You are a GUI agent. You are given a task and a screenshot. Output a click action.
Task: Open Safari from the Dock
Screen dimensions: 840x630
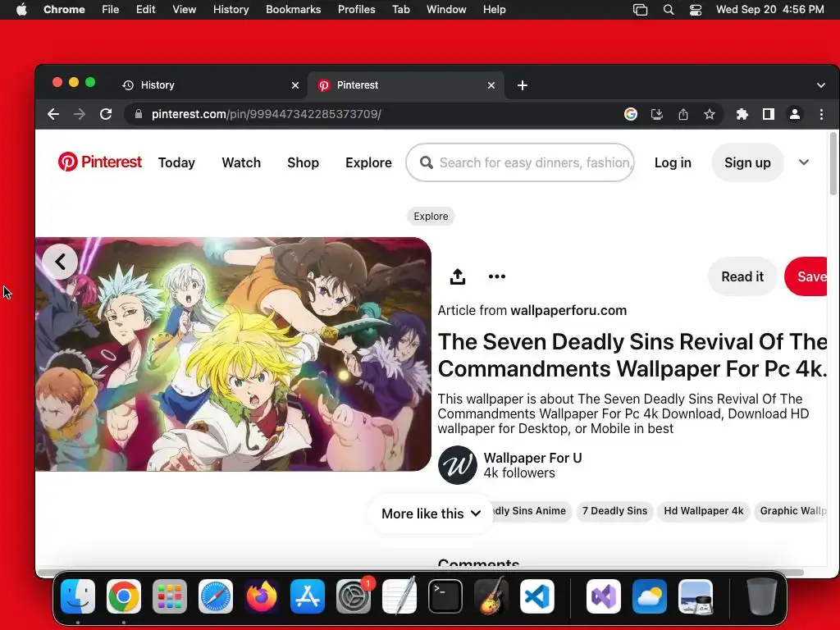pyautogui.click(x=216, y=596)
